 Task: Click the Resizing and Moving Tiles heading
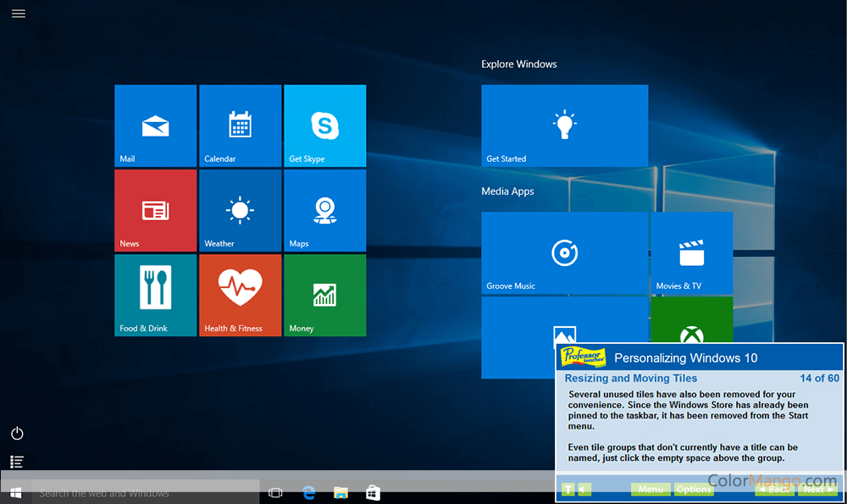coord(631,378)
